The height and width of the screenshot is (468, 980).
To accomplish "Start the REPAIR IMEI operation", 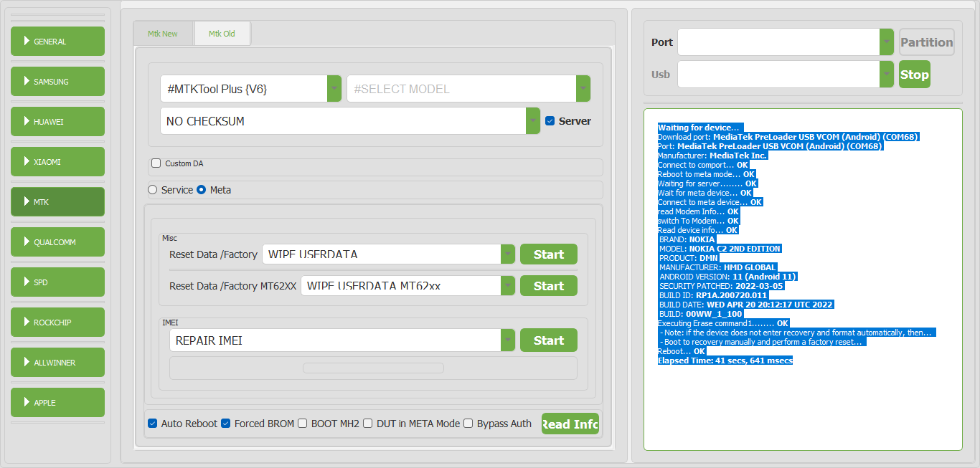I will coord(549,340).
